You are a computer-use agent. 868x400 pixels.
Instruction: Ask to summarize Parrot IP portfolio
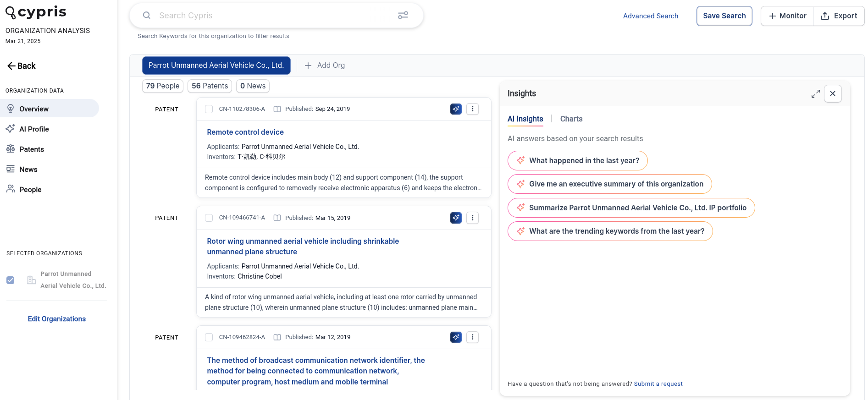click(x=631, y=208)
